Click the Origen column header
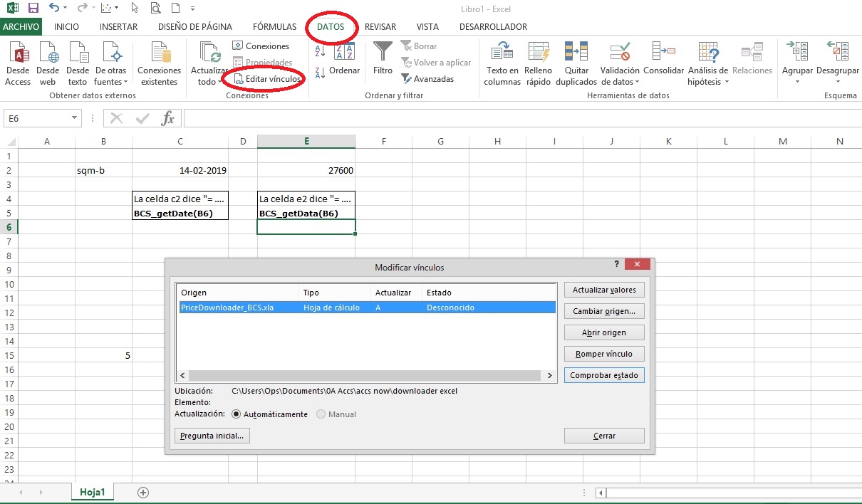 coord(239,293)
